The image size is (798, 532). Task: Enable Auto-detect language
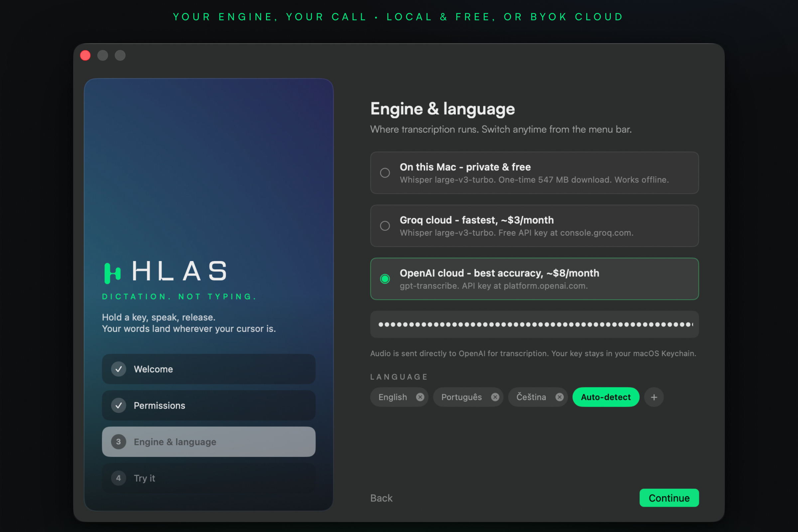pos(605,397)
